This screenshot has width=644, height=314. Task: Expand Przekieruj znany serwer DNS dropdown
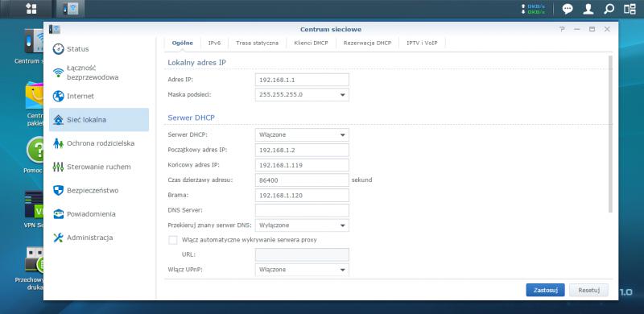[x=343, y=225]
